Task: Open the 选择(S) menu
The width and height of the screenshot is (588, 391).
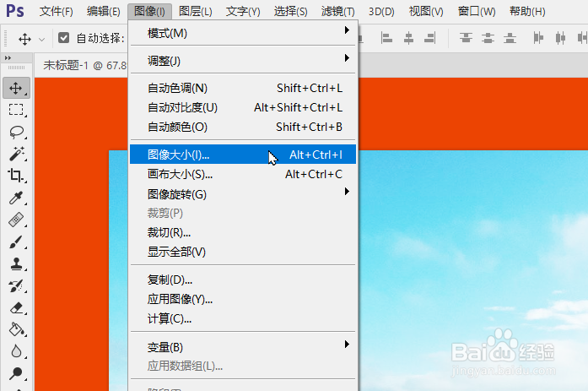Action: 290,12
